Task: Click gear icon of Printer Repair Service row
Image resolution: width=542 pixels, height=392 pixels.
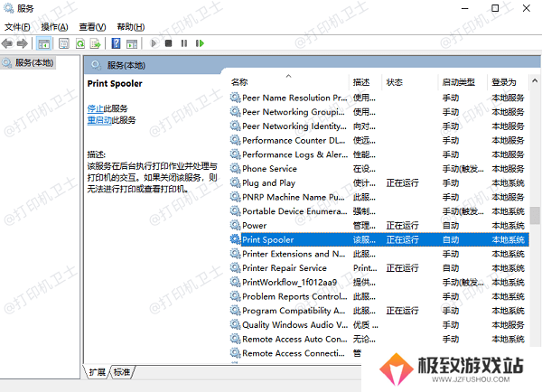Action: coord(236,268)
